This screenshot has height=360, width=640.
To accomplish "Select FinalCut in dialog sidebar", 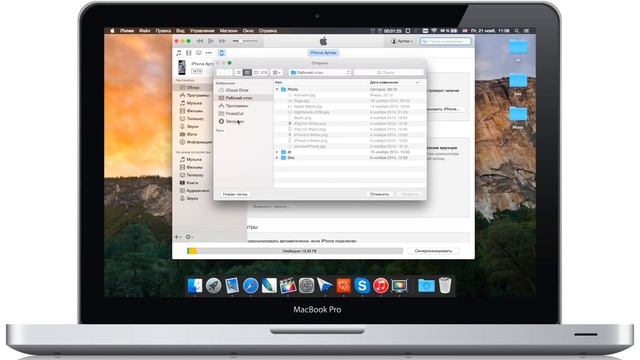I will click(x=231, y=113).
